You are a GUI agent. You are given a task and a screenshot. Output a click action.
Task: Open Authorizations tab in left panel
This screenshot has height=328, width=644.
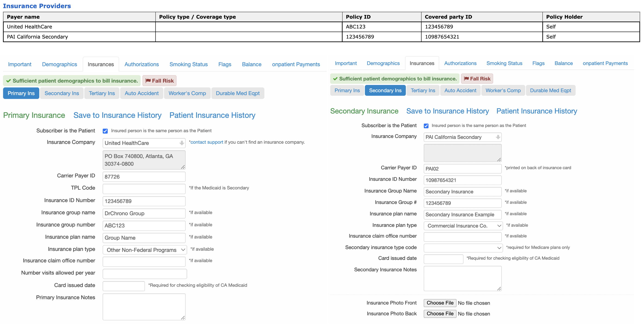[x=142, y=64]
